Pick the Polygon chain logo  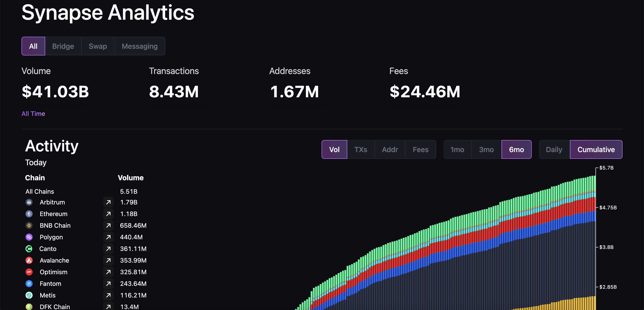tap(29, 237)
